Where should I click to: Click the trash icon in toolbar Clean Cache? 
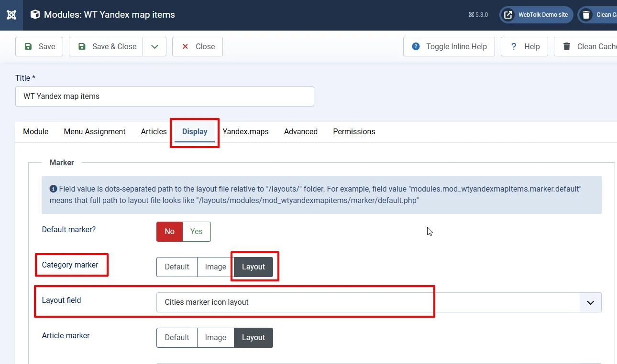pyautogui.click(x=567, y=46)
